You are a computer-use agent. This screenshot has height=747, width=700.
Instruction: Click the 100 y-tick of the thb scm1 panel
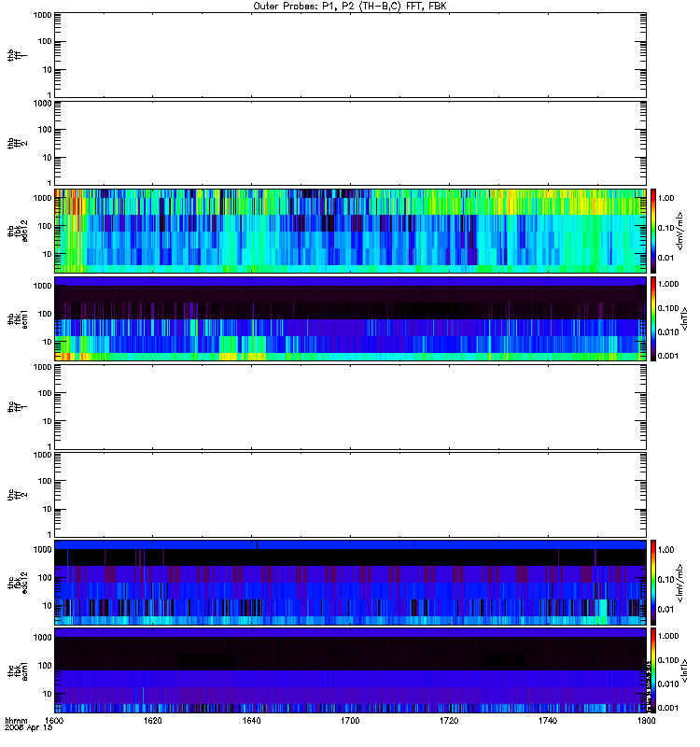pyautogui.click(x=45, y=314)
